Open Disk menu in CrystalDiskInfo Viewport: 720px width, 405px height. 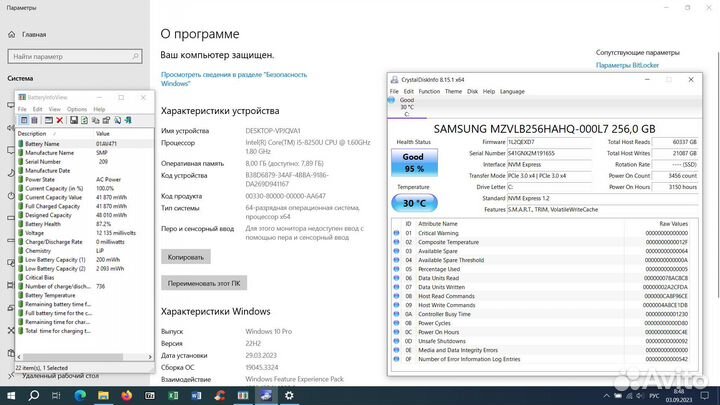click(472, 91)
